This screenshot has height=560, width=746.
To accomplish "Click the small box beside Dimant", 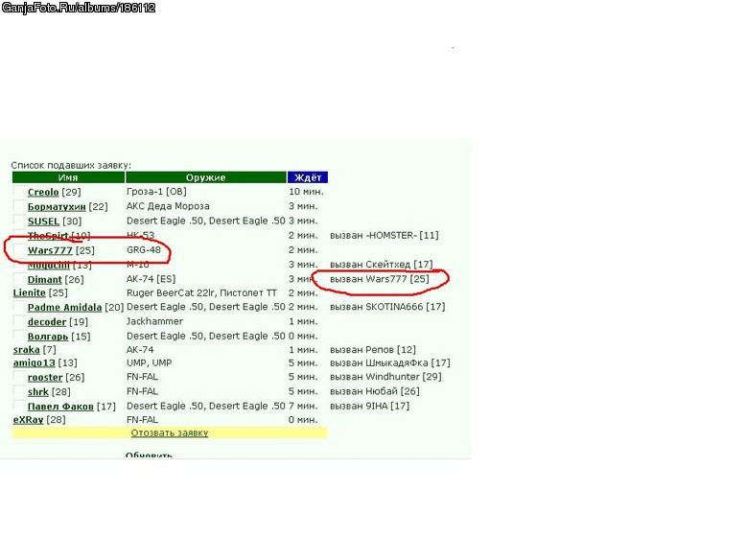I will coord(19,279).
